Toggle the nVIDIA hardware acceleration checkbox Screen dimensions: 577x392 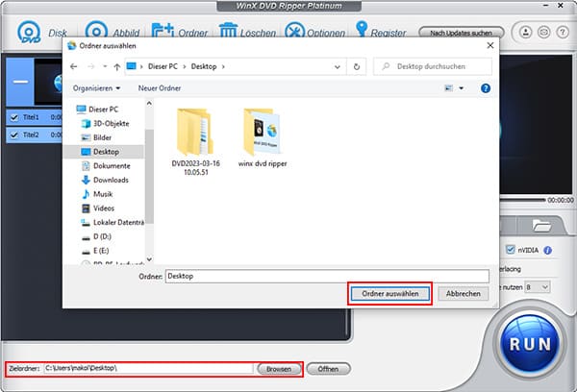(x=510, y=250)
